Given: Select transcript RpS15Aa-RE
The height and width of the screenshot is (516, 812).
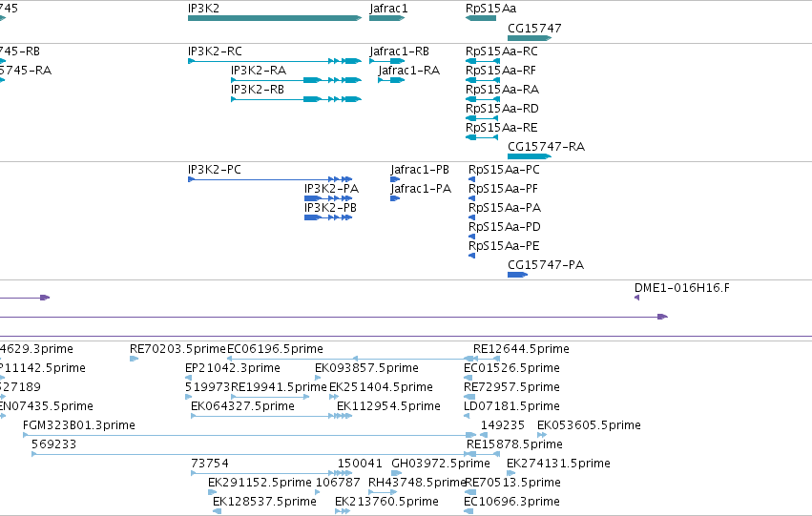Looking at the screenshot, I should coord(482,137).
